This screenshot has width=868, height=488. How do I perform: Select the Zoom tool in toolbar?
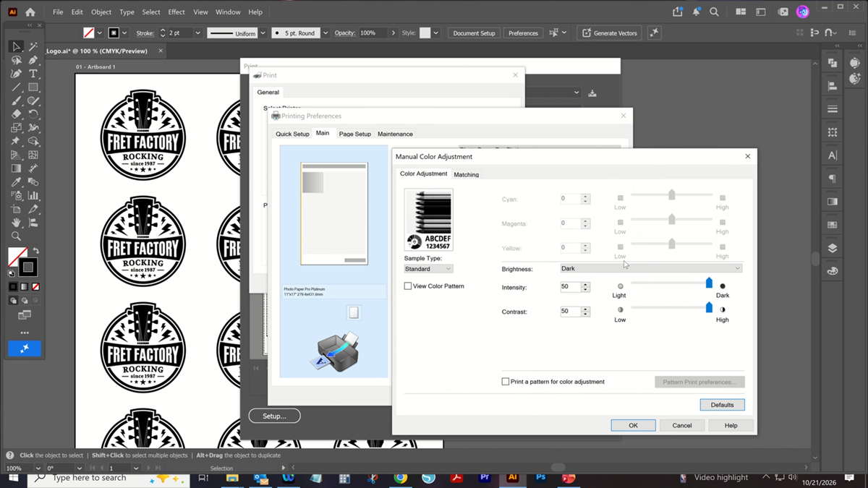pyautogui.click(x=16, y=236)
